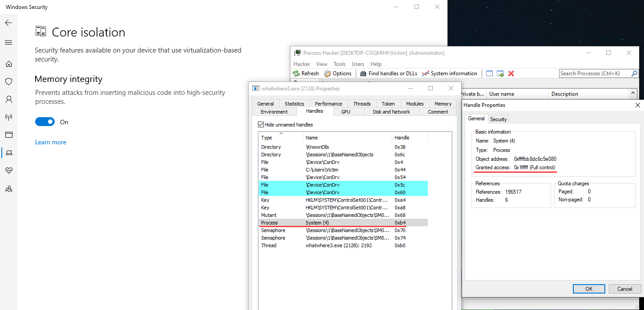Select General tab in Handle Properties
The image size is (644, 310).
476,118
